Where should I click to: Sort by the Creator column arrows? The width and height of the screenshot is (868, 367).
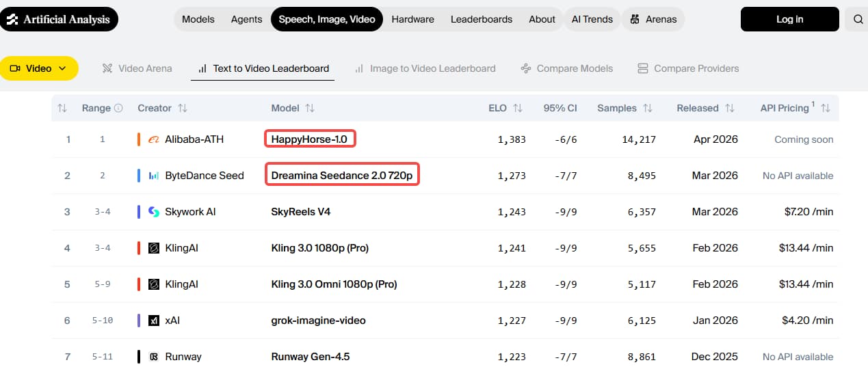[x=183, y=108]
